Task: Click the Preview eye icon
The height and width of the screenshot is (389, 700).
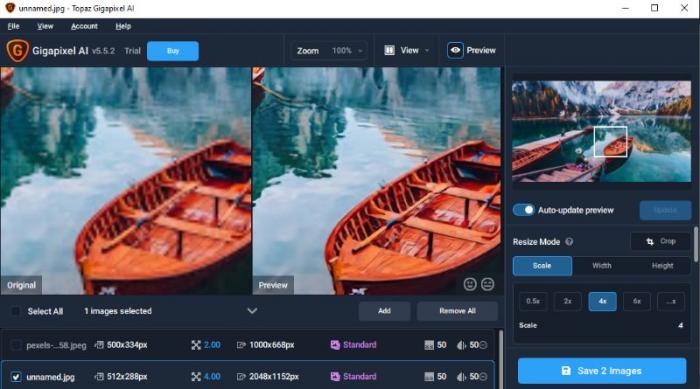Action: point(455,50)
